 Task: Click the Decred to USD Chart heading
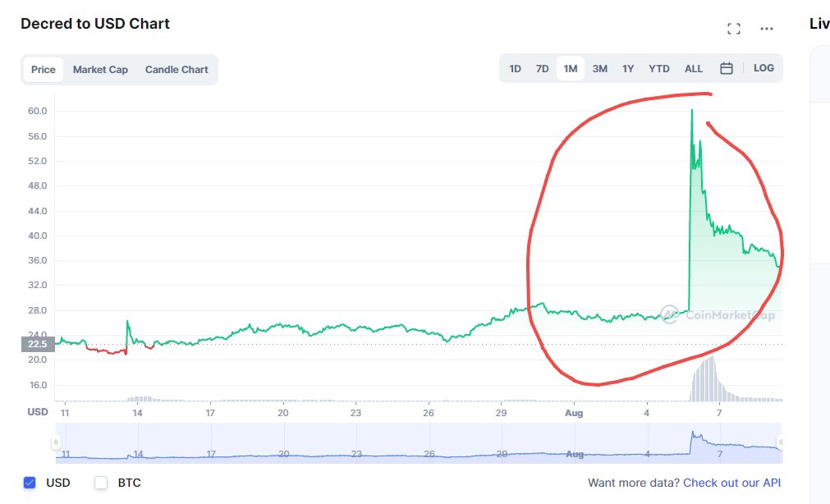coord(95,24)
